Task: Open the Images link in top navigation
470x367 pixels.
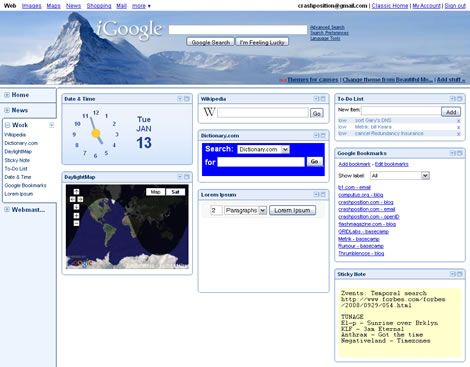Action: (31, 6)
